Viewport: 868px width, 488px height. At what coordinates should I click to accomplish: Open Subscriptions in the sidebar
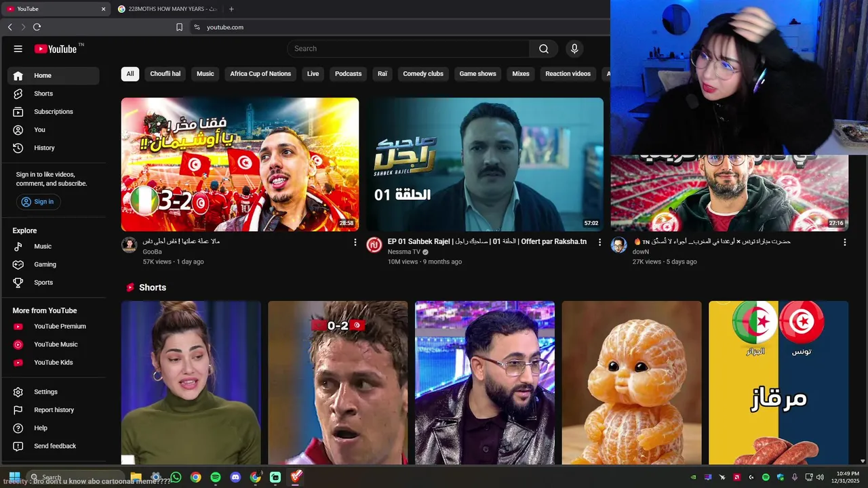[53, 112]
